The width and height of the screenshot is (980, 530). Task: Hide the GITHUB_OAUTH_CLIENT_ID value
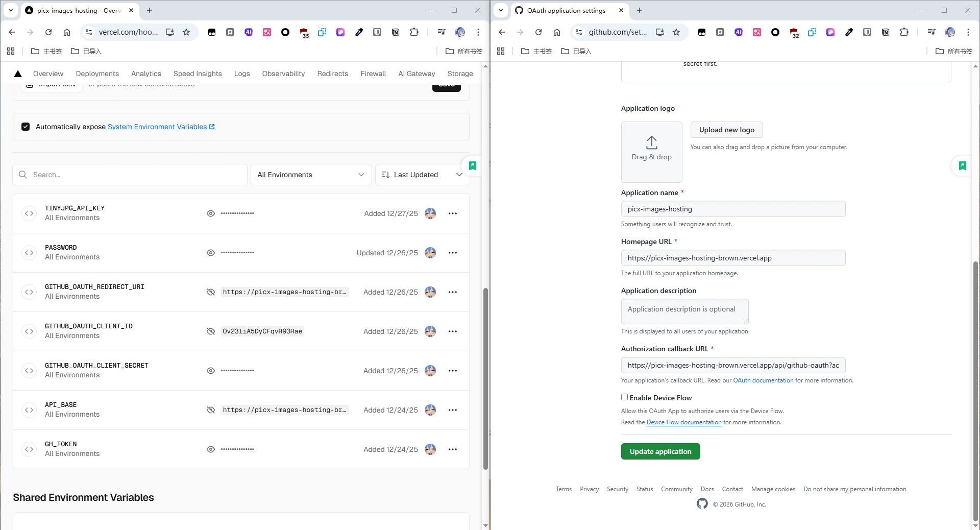pyautogui.click(x=210, y=331)
